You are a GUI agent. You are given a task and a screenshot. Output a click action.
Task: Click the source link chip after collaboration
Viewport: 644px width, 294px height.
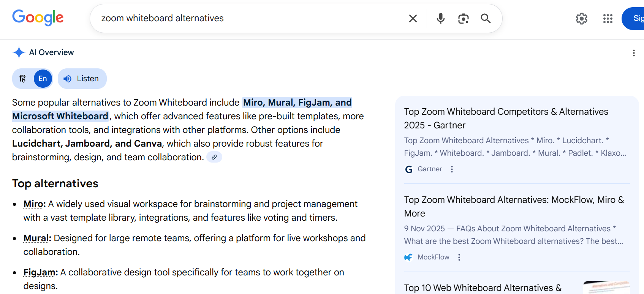pyautogui.click(x=214, y=157)
